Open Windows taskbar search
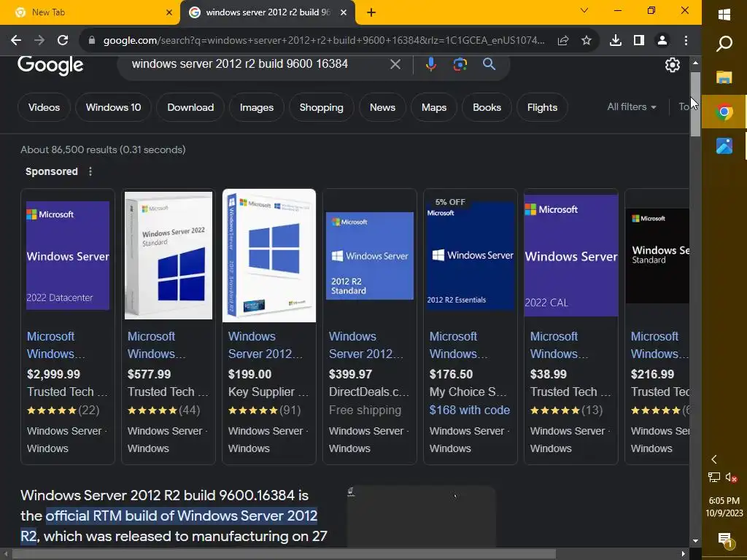This screenshot has height=560, width=747. tap(724, 44)
